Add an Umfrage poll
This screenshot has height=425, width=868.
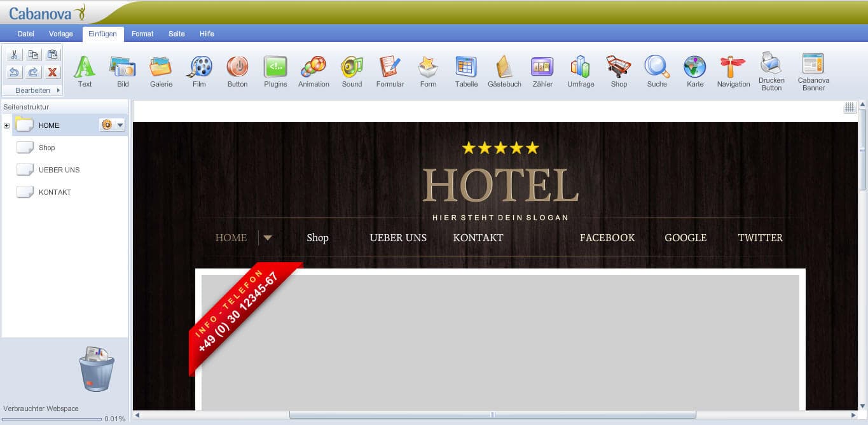(581, 71)
